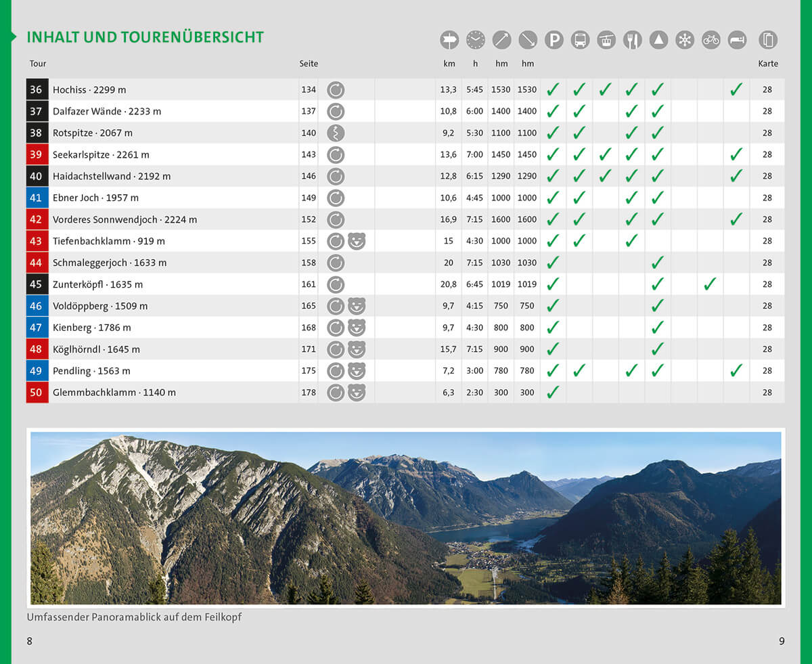Click page number 143 for Seekarlspitze
The height and width of the screenshot is (664, 812).
(309, 154)
